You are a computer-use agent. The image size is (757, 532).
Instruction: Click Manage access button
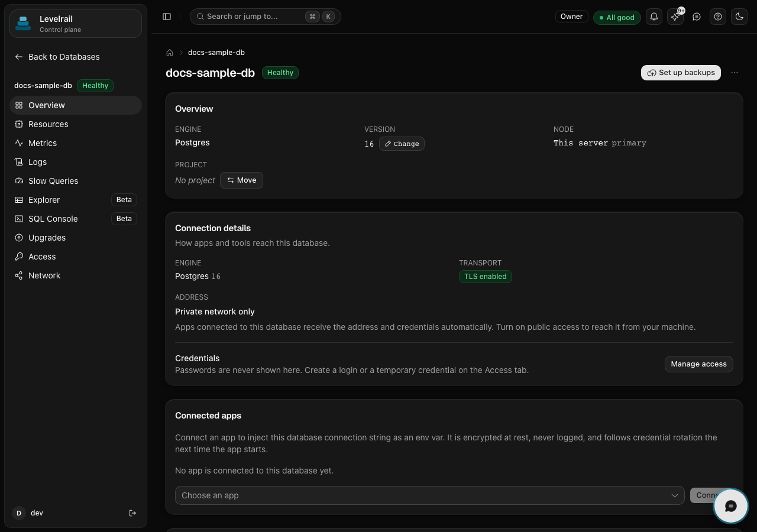698,364
